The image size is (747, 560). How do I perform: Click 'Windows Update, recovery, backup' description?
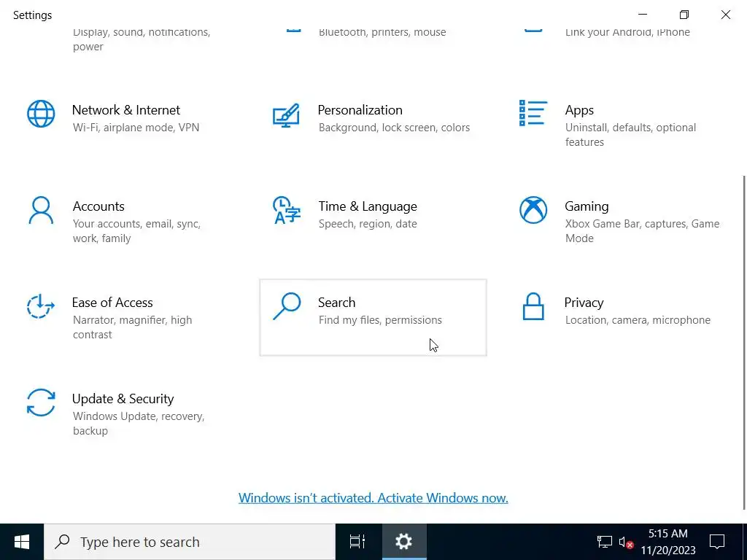[x=139, y=424]
